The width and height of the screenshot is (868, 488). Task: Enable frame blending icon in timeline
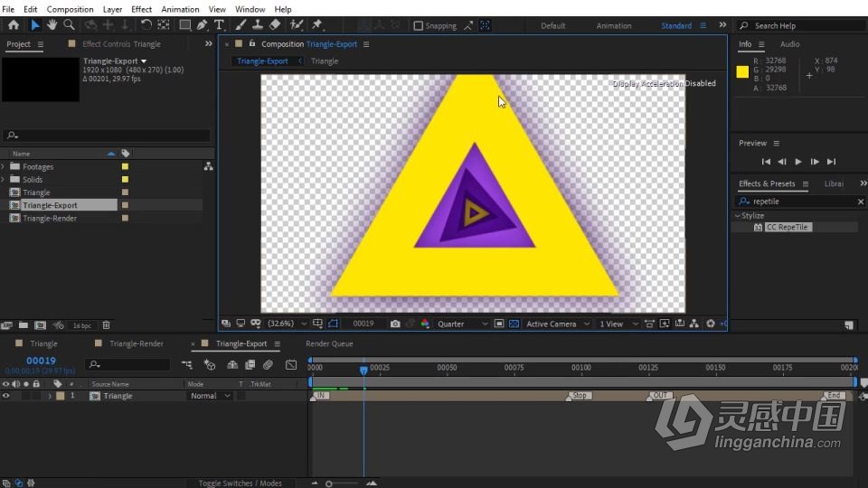click(250, 364)
